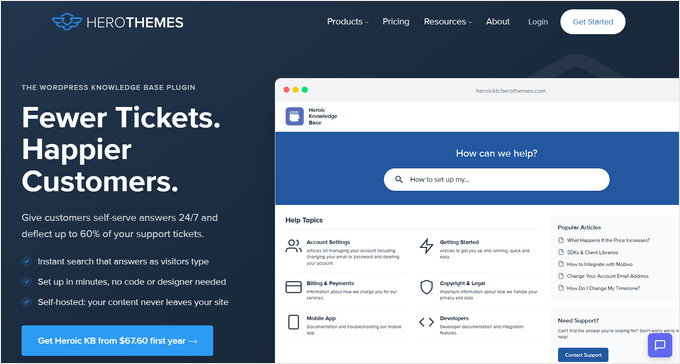This screenshot has height=364, width=680.
Task: Click the Account Settings people icon
Action: 294,246
